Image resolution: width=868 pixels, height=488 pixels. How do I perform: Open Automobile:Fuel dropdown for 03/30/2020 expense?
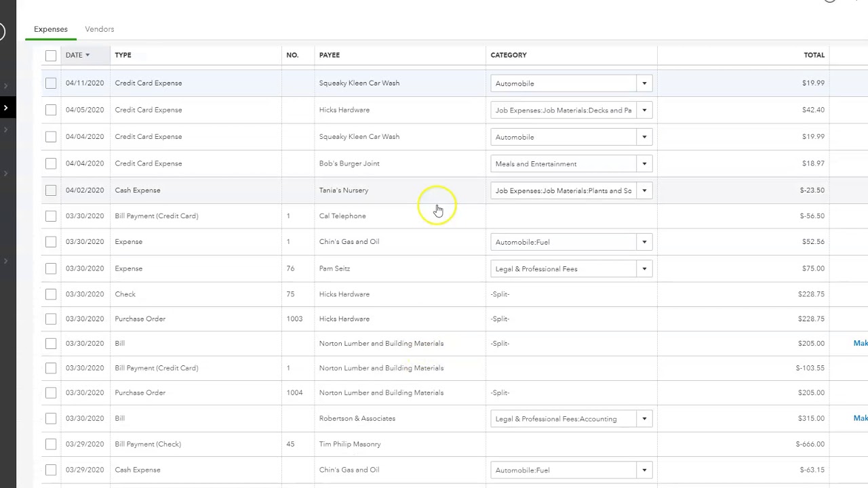644,242
